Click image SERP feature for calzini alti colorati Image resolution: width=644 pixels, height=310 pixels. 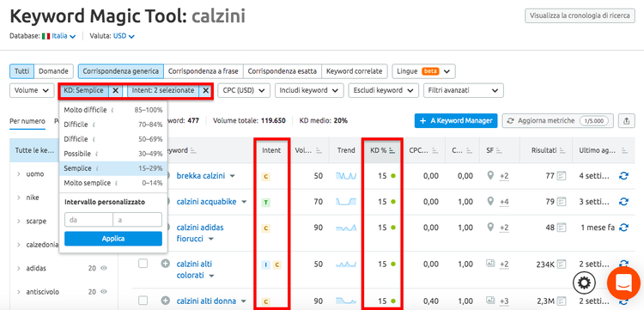pos(490,263)
